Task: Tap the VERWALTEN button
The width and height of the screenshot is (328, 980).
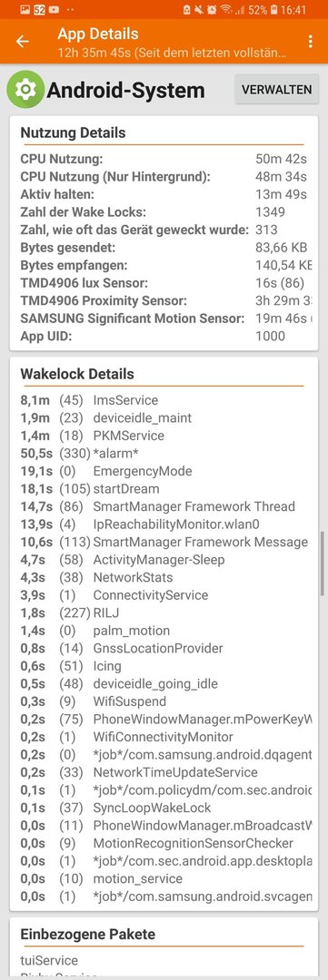Action: [277, 89]
